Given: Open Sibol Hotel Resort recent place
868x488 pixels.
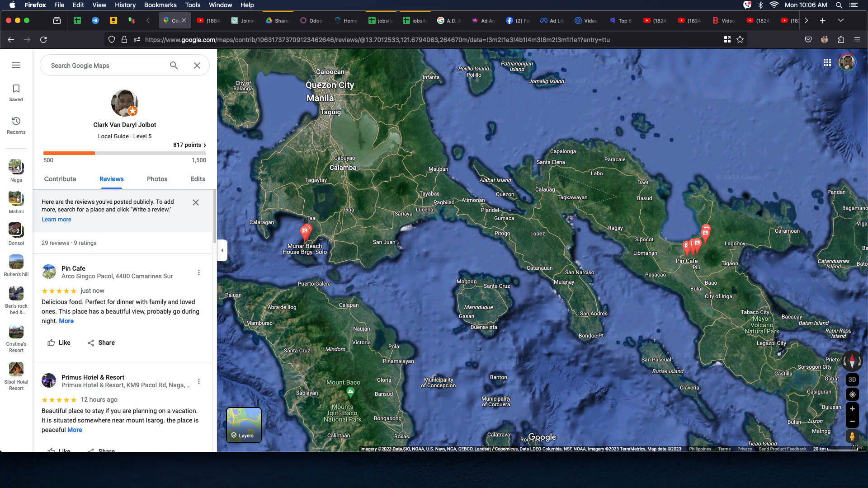Looking at the screenshot, I should (x=16, y=376).
